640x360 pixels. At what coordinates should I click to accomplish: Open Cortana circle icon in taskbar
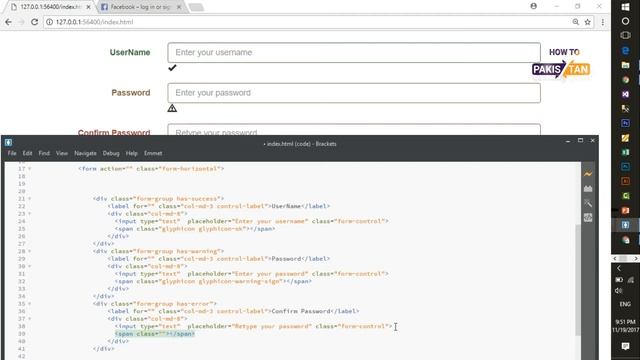tap(625, 21)
